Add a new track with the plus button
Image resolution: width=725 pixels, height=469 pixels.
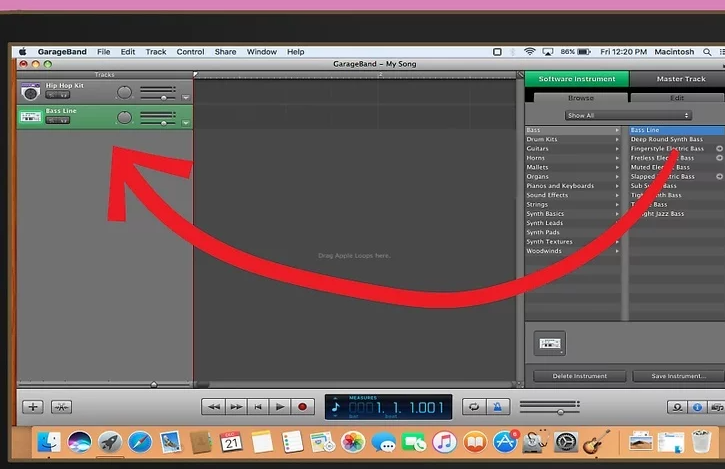(33, 407)
